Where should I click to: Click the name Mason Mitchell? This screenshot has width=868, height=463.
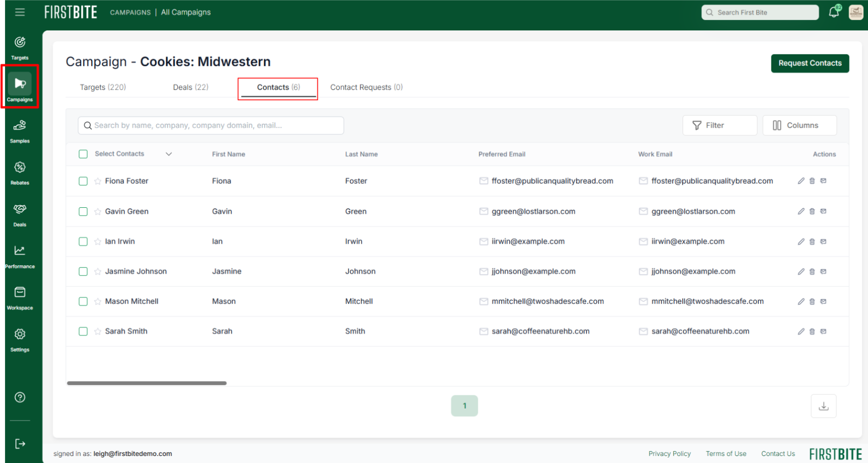pos(132,301)
